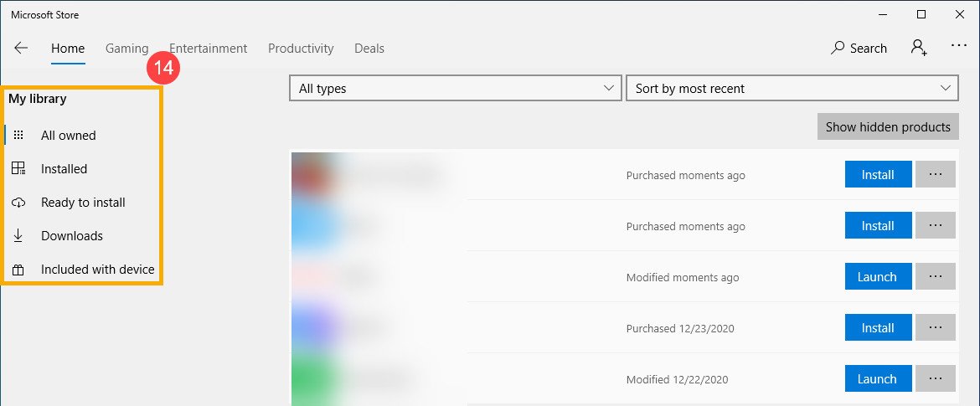The width and height of the screenshot is (980, 406).
Task: Open the Sort by most recent dropdown
Action: 792,88
